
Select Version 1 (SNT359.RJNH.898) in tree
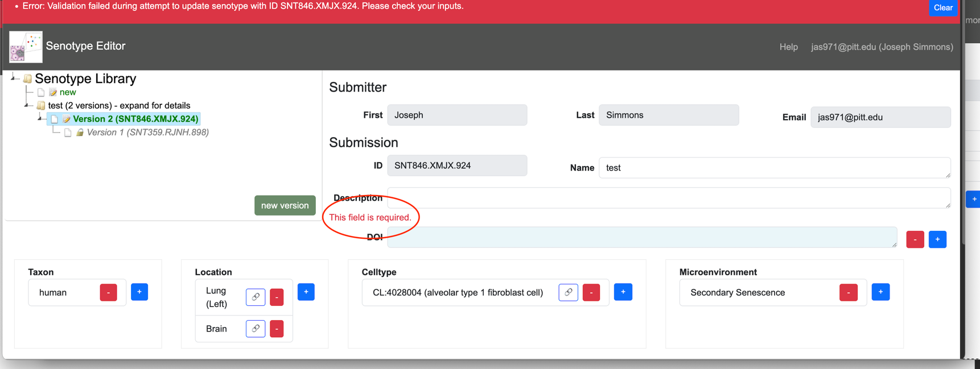tap(147, 132)
